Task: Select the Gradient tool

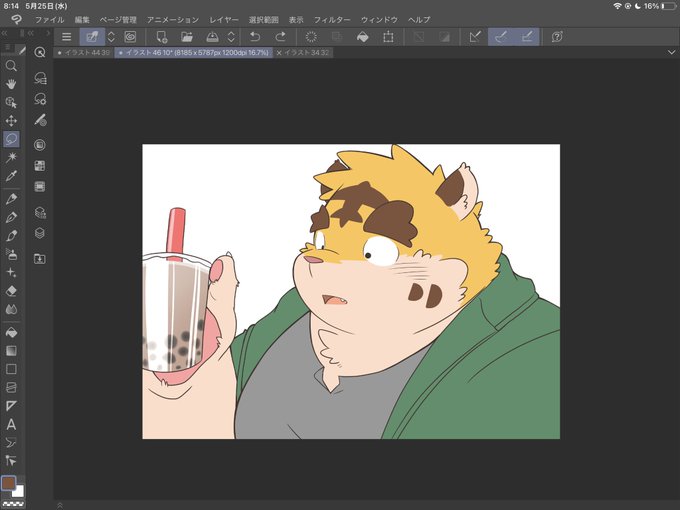Action: coord(11,350)
